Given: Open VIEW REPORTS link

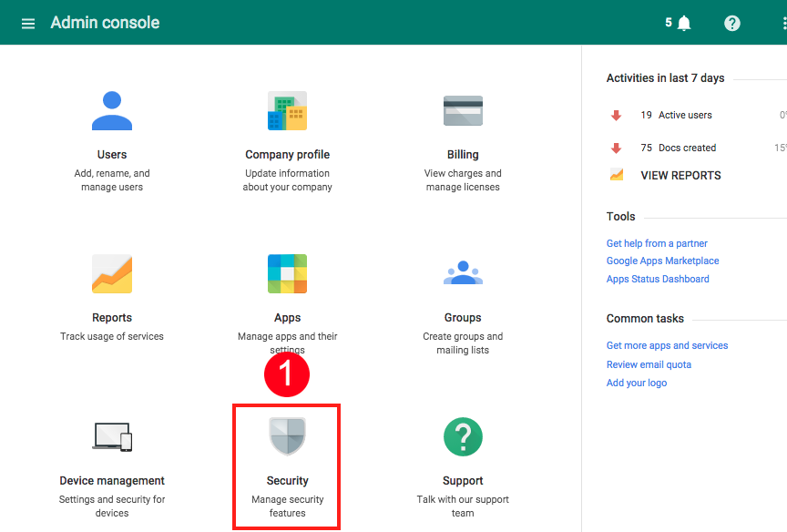Looking at the screenshot, I should 680,175.
